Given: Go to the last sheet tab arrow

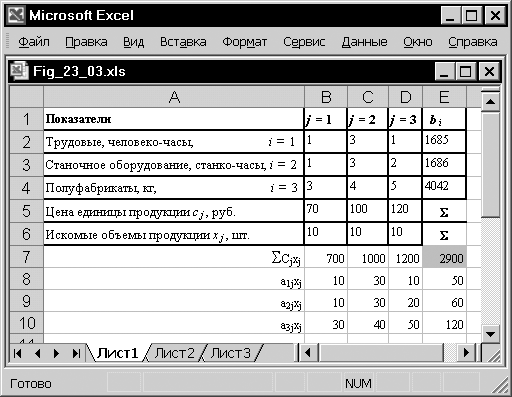Looking at the screenshot, I should pos(77,353).
